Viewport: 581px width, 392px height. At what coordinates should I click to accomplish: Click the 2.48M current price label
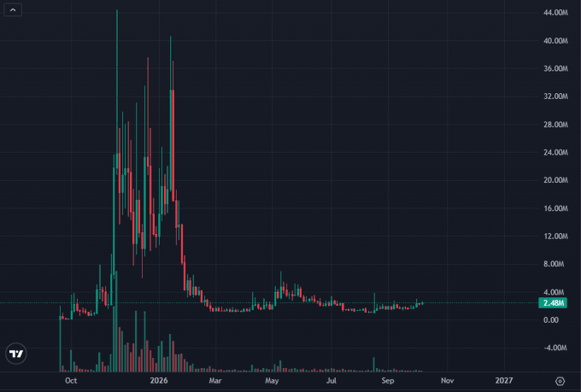tap(553, 303)
